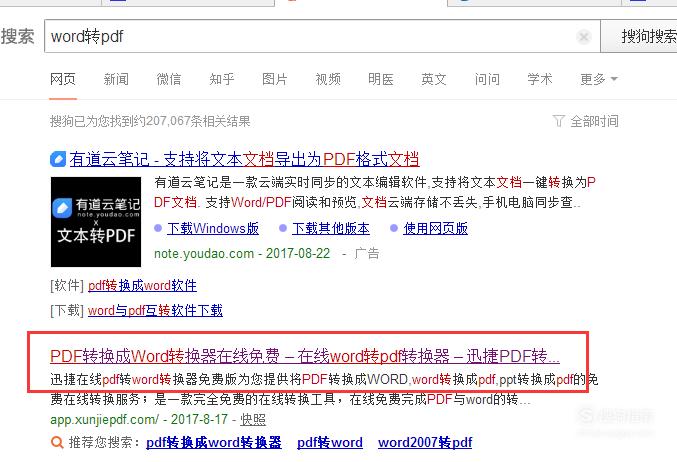The width and height of the screenshot is (677, 462).
Task: Click the 文本转PDF ad thumbnail
Action: point(96,222)
